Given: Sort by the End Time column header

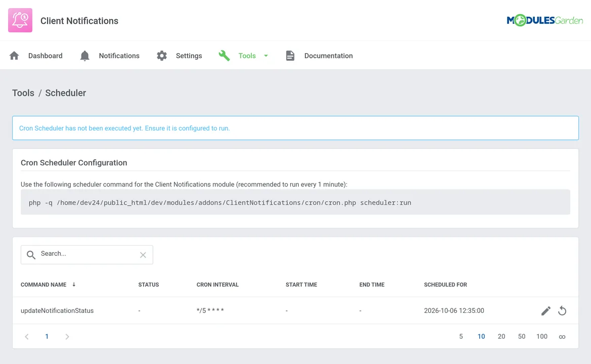Looking at the screenshot, I should (x=372, y=285).
